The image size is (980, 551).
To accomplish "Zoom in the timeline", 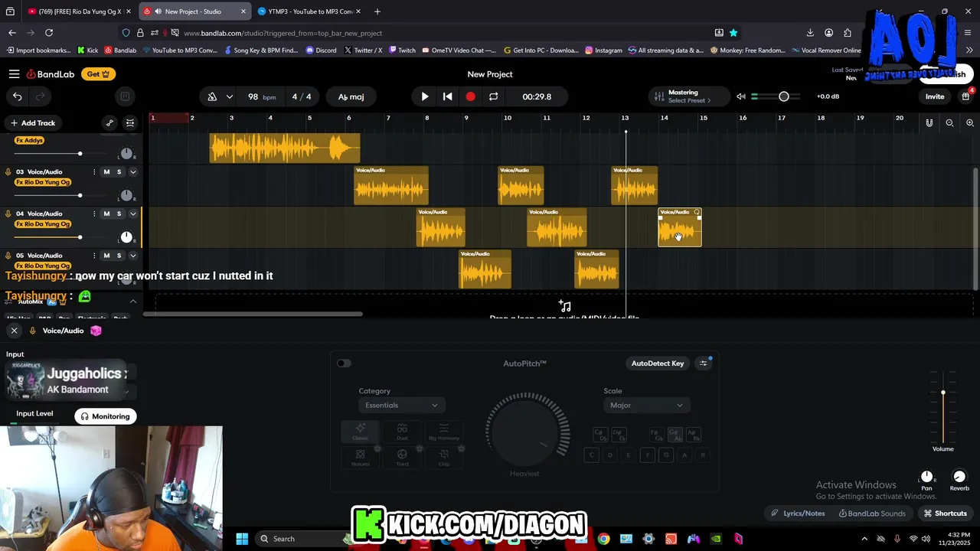I will click(x=969, y=122).
